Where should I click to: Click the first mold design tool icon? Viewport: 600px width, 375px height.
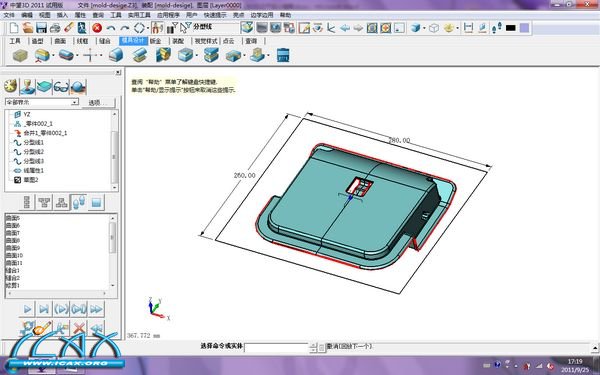(x=20, y=55)
